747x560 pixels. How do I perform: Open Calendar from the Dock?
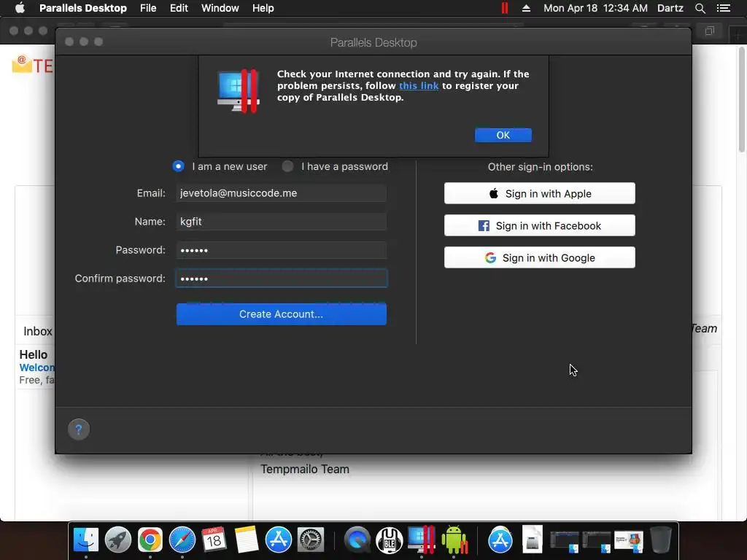coord(214,540)
